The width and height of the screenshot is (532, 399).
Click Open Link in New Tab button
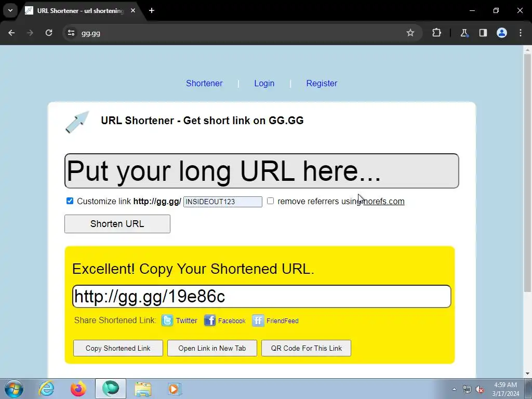[212, 348]
